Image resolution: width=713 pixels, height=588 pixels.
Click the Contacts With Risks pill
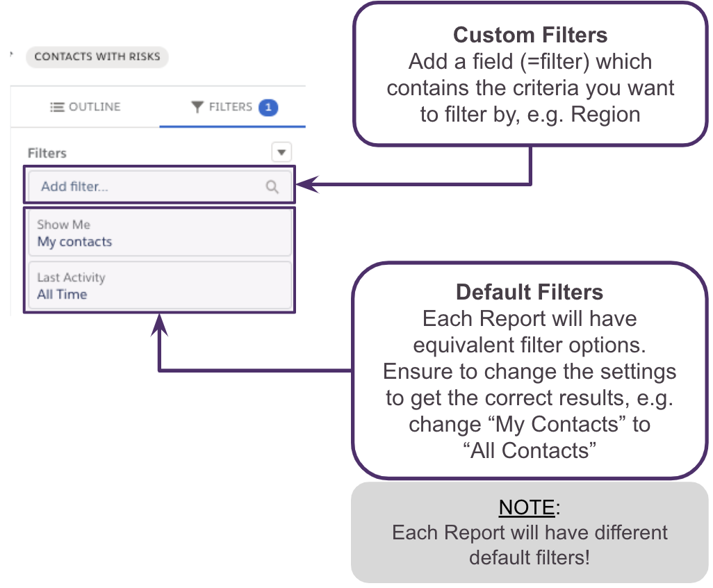tap(97, 57)
